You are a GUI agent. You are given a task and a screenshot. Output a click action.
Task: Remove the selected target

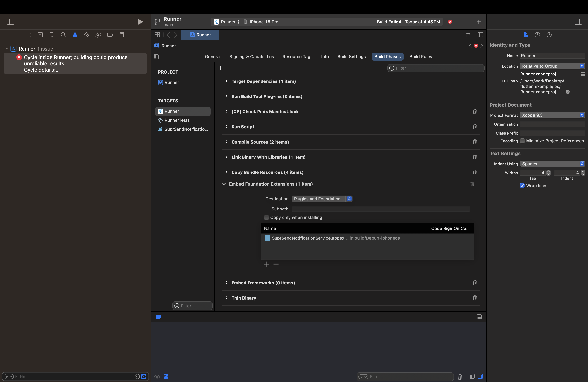(x=165, y=306)
